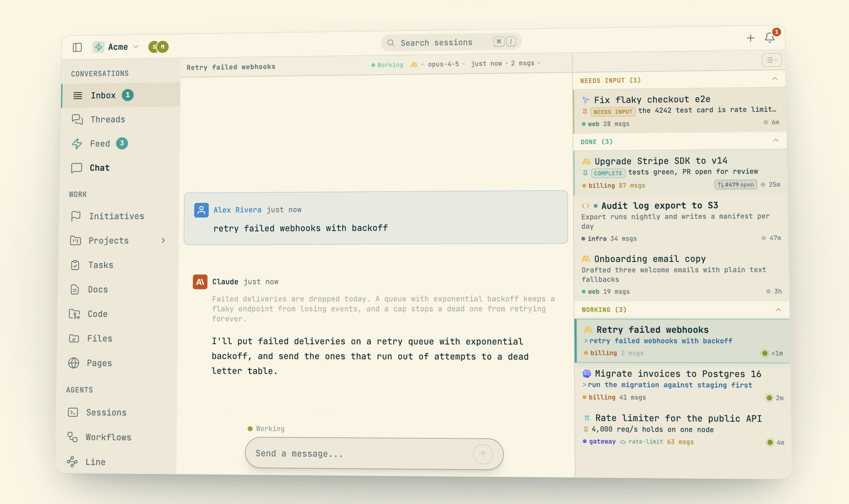Click the Projects folder icon
This screenshot has width=849, height=504.
point(75,241)
